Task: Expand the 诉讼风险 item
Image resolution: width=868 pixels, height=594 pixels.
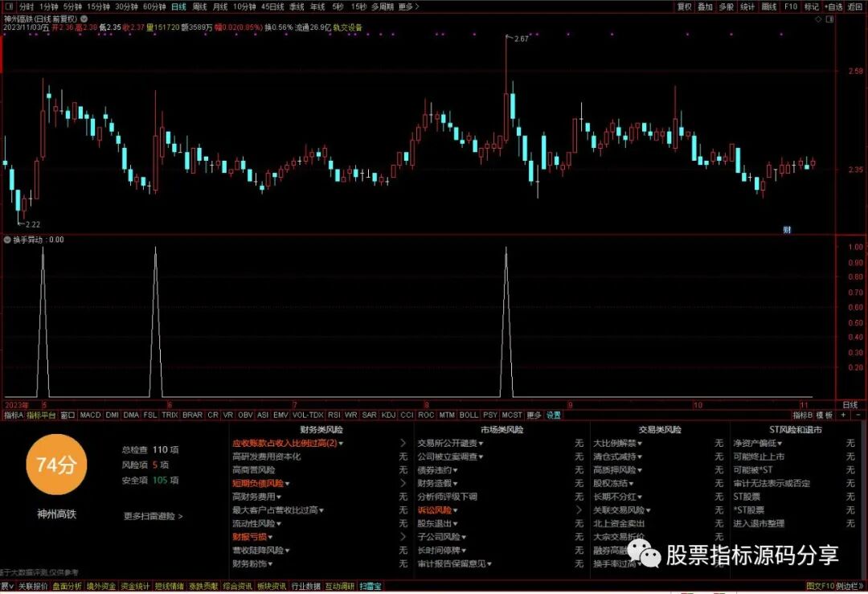Action: [x=437, y=510]
